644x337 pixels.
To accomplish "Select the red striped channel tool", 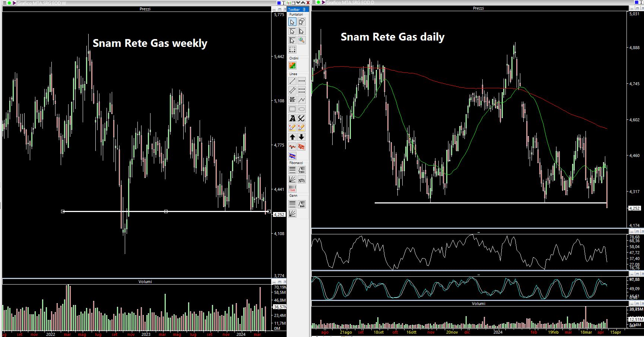I will [x=302, y=147].
